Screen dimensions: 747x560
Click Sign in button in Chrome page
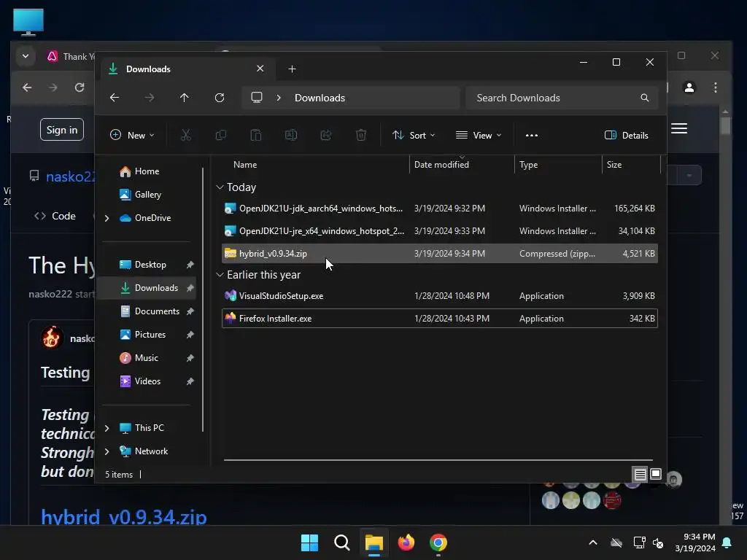(x=62, y=130)
